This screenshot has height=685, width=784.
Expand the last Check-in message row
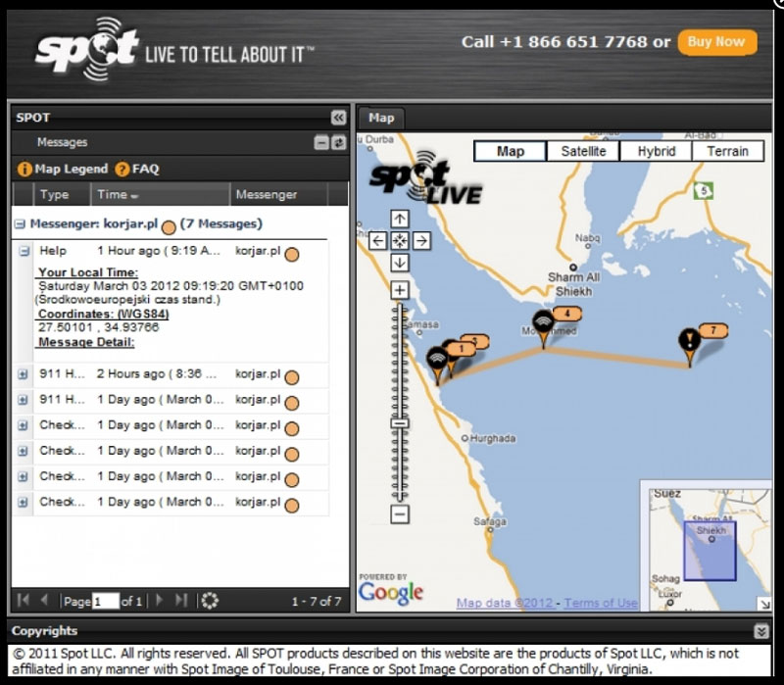click(23, 502)
